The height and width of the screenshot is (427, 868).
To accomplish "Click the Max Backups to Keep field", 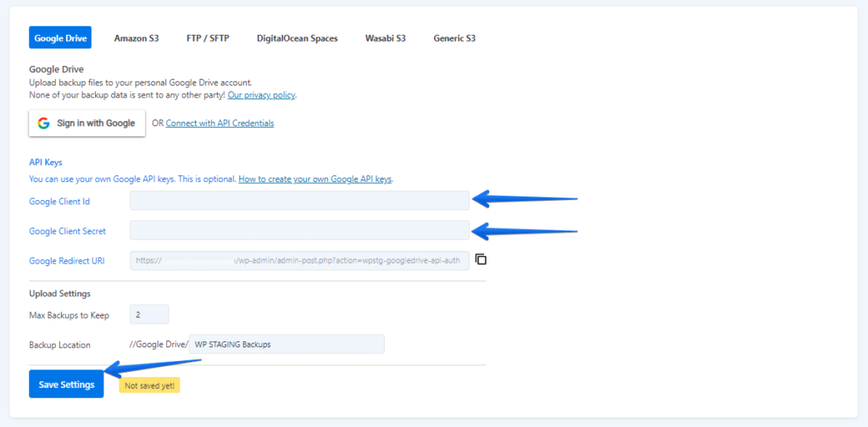I will (149, 314).
